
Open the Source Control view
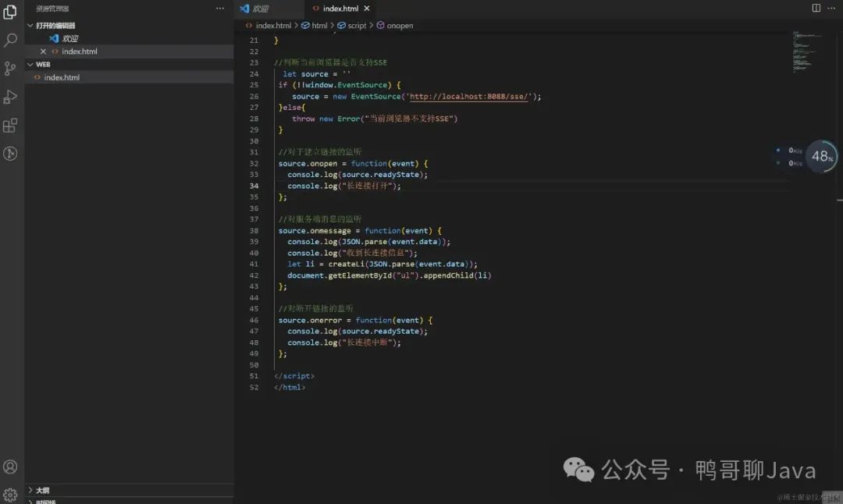click(x=10, y=69)
